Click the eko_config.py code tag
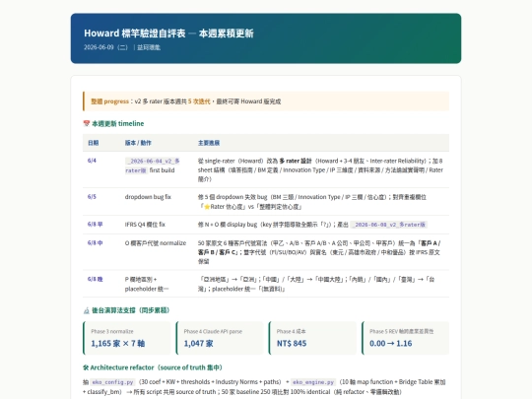 tap(113, 382)
